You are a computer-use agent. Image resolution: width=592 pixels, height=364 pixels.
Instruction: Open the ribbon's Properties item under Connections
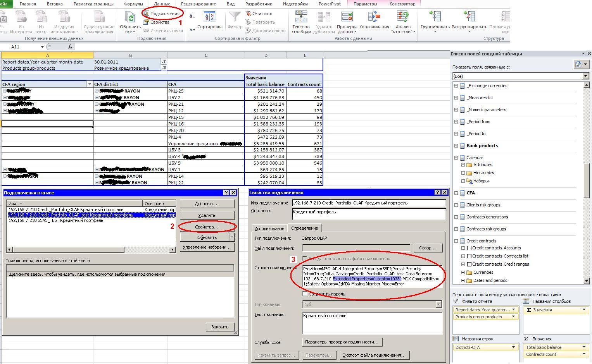(157, 22)
